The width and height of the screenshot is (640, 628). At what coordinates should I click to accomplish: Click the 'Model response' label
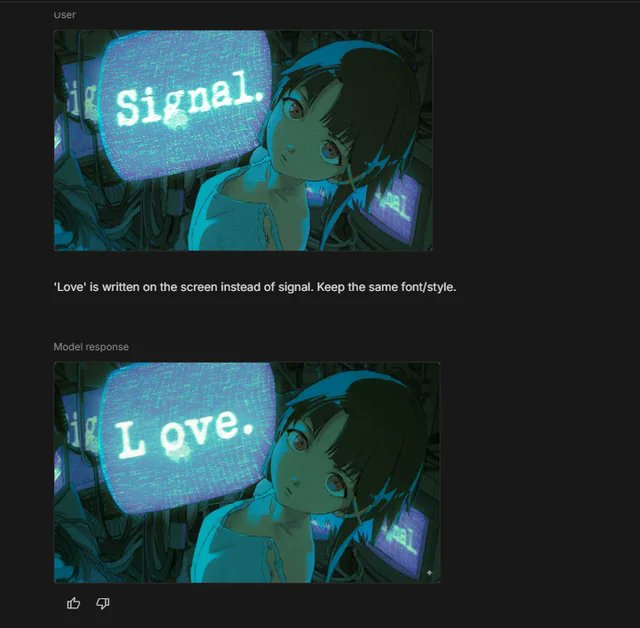click(91, 347)
